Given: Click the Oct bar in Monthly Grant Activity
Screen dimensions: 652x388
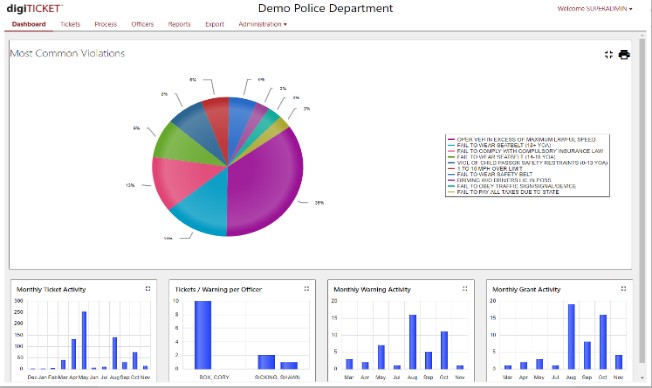Looking at the screenshot, I should click(603, 342).
